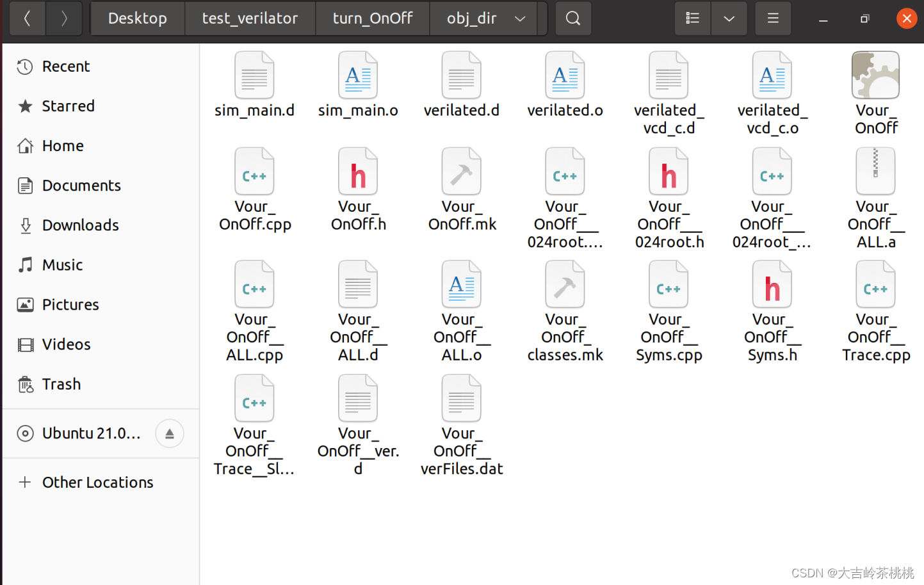Eject the Ubuntu disc
This screenshot has height=585, width=924.
pyautogui.click(x=170, y=434)
